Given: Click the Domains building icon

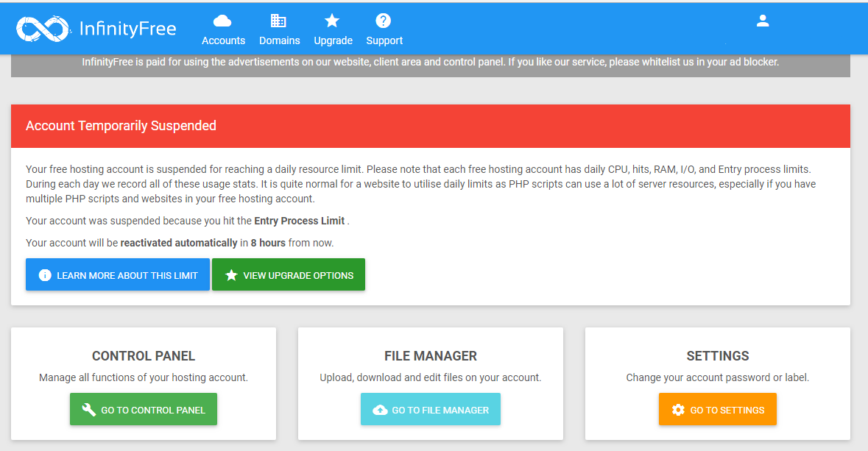Looking at the screenshot, I should pyautogui.click(x=278, y=21).
